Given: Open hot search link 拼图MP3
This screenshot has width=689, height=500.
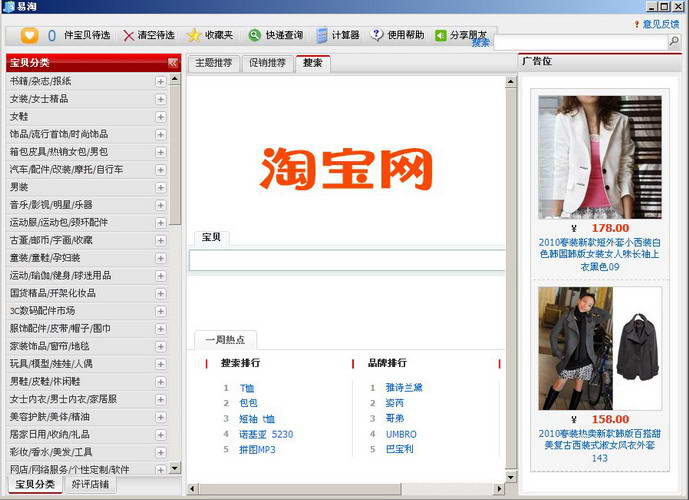Looking at the screenshot, I should point(257,450).
